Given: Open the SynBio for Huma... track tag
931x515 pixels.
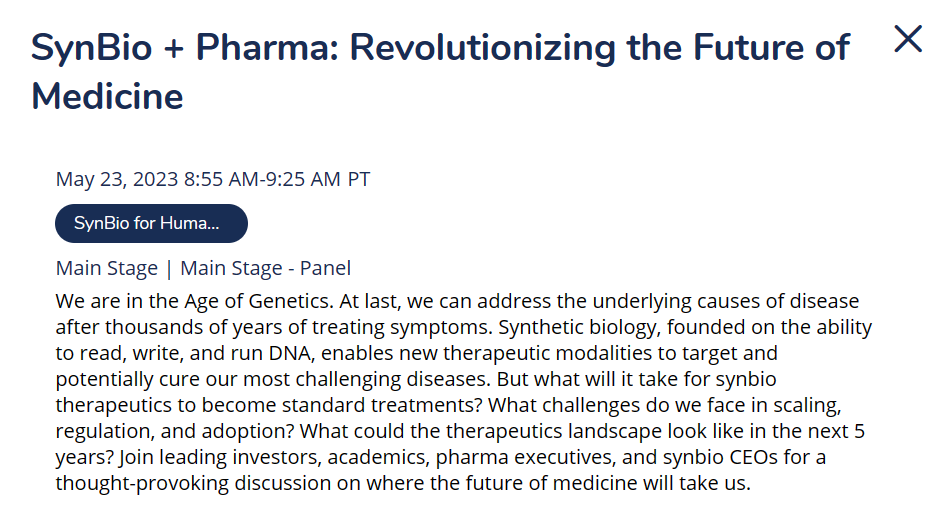Looking at the screenshot, I should (x=151, y=223).
